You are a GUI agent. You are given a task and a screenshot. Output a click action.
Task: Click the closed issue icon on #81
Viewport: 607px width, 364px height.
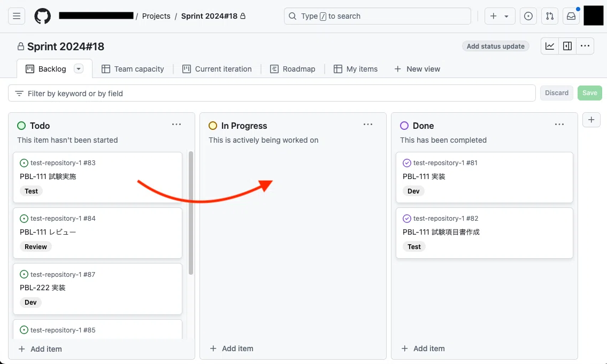pos(407,163)
